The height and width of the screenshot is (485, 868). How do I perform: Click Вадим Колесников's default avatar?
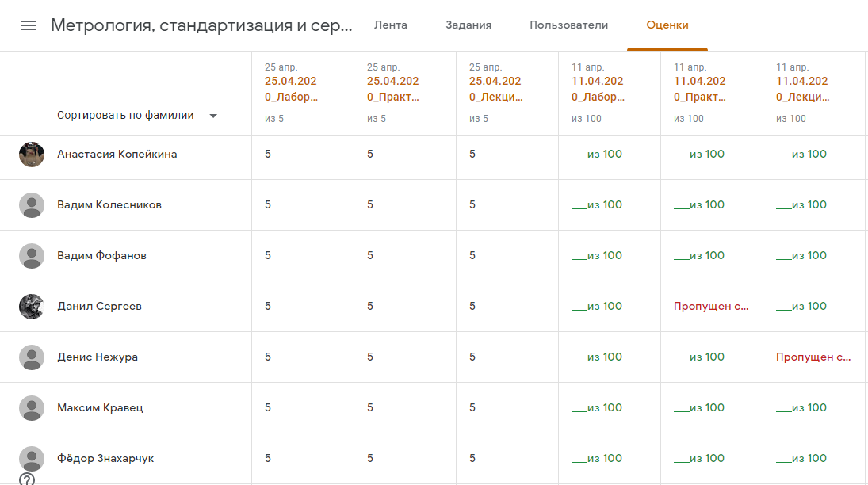(32, 205)
